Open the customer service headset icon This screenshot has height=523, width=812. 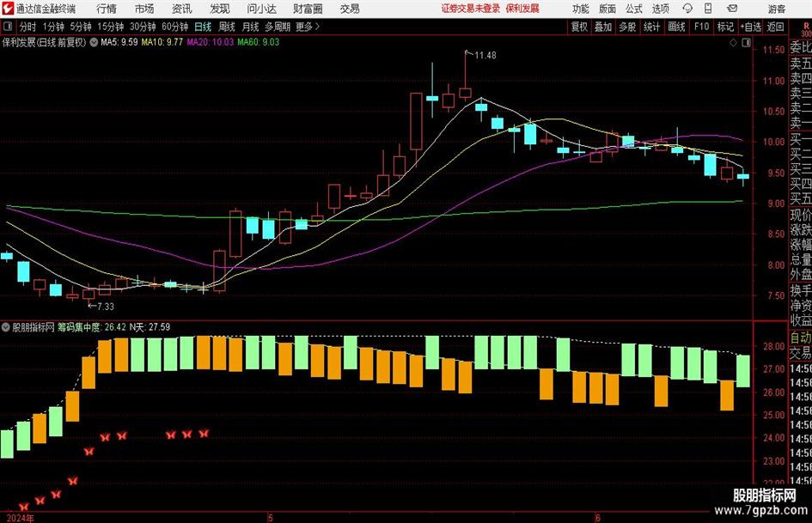pos(687,9)
